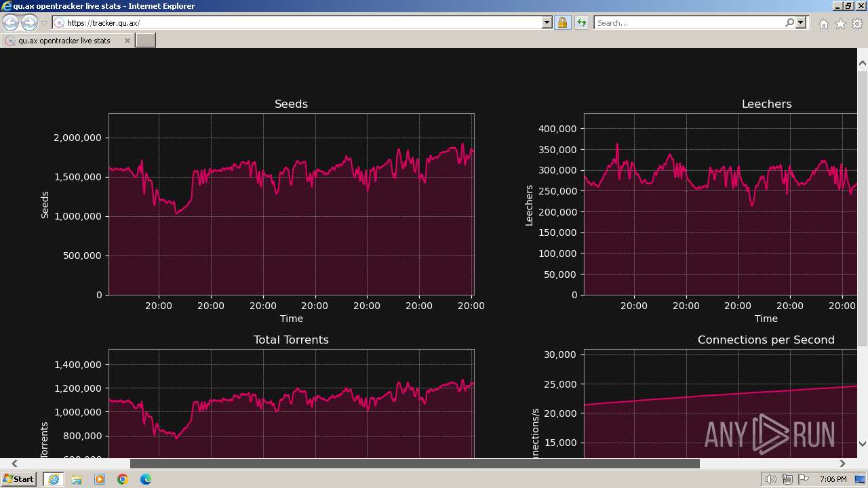Click the Seeds chart title
The height and width of the screenshot is (488, 868).
click(291, 104)
